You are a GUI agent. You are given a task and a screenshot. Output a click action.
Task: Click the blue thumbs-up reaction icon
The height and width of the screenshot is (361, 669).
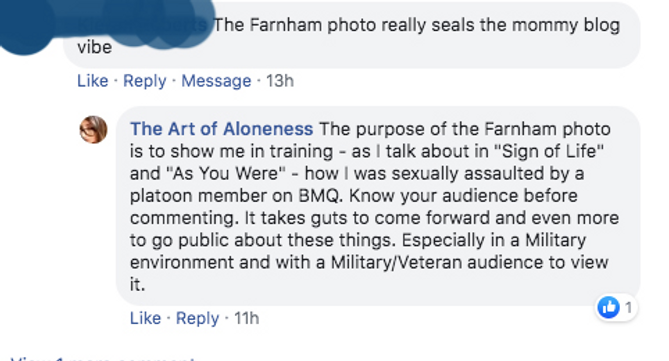pyautogui.click(x=608, y=307)
